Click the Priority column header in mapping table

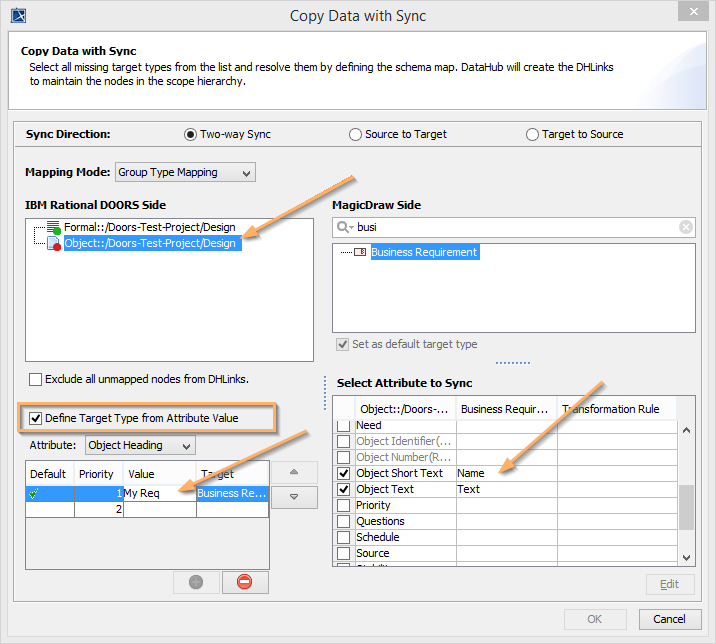click(x=99, y=474)
